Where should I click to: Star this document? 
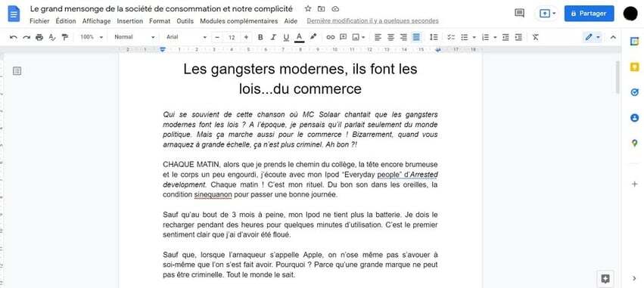(x=308, y=8)
